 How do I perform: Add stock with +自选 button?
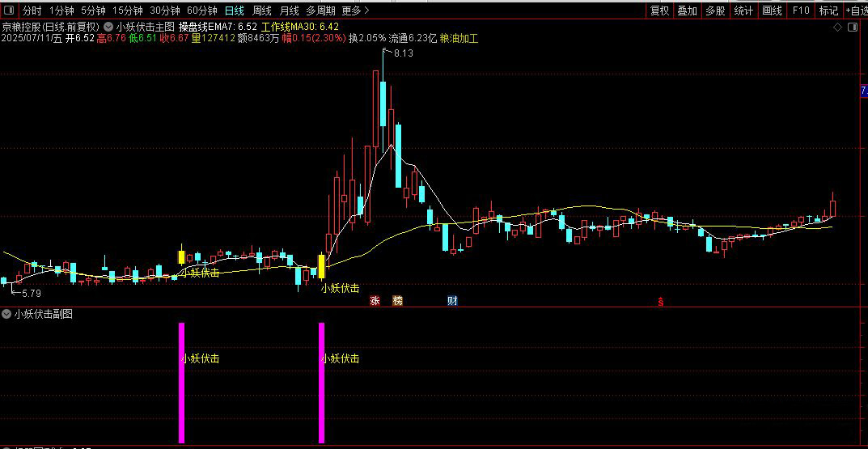[x=856, y=10]
